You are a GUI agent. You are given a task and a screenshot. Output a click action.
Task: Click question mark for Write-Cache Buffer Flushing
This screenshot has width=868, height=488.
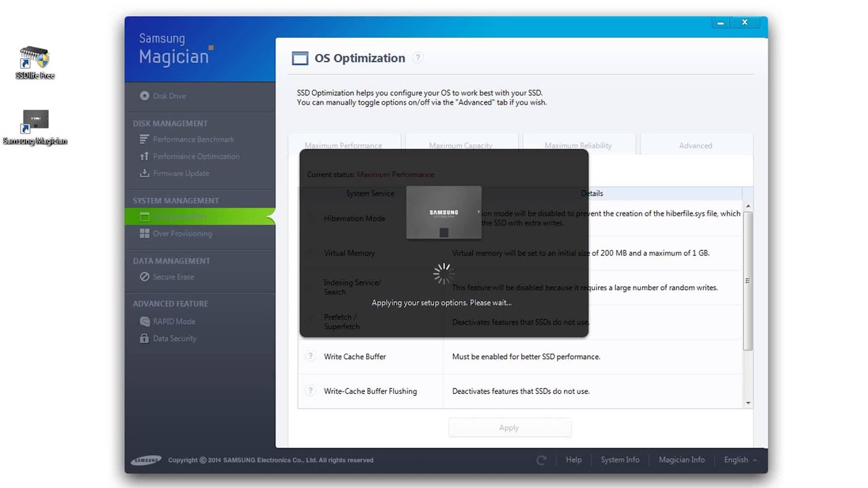point(311,390)
